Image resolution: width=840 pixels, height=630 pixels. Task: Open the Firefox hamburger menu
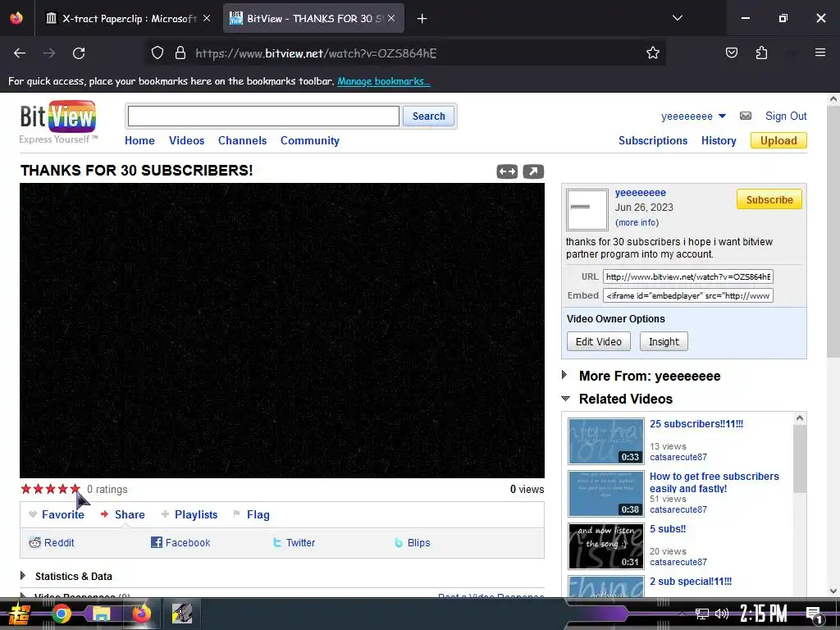click(x=819, y=52)
